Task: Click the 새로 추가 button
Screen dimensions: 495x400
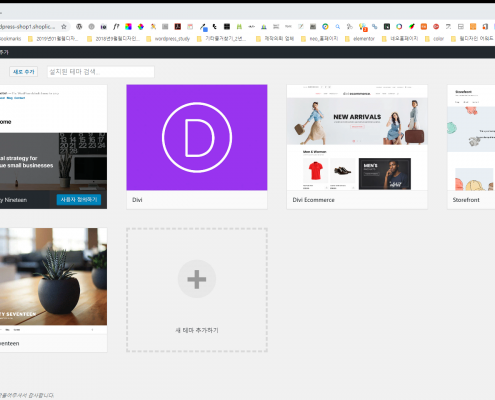Action: [x=23, y=72]
